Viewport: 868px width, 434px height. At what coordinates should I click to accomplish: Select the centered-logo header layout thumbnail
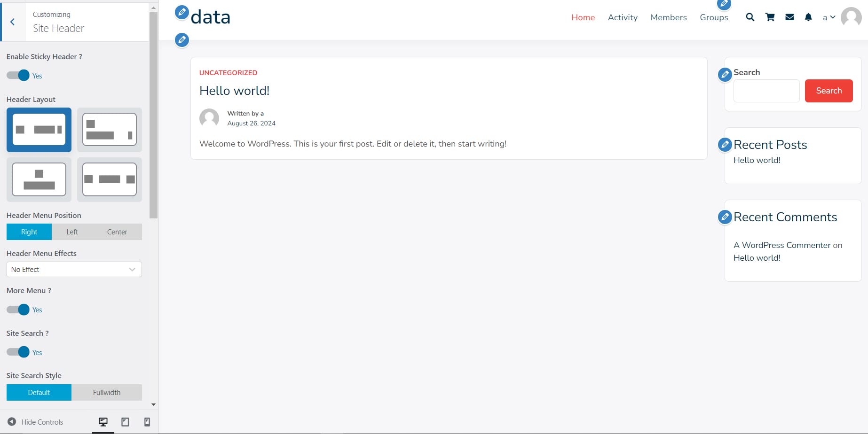click(x=39, y=179)
